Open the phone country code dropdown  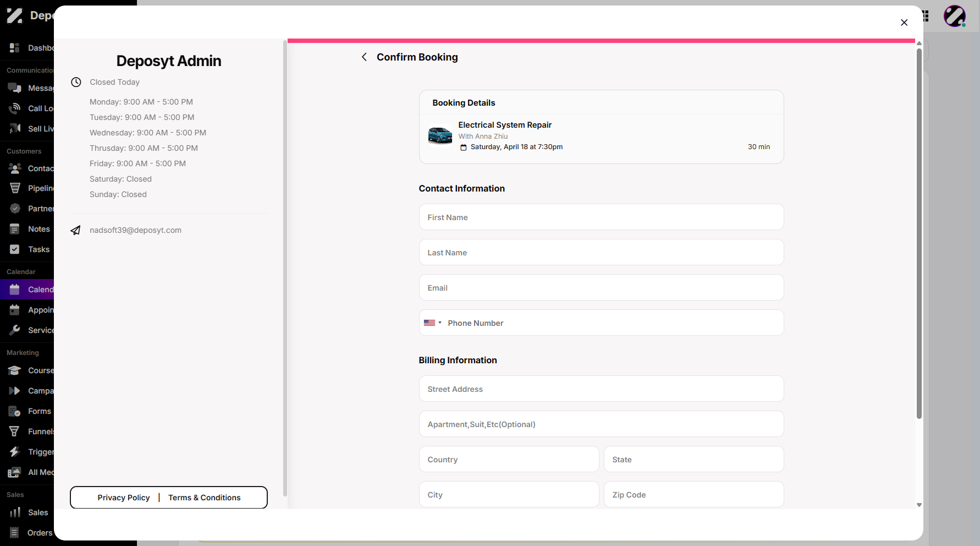[433, 323]
